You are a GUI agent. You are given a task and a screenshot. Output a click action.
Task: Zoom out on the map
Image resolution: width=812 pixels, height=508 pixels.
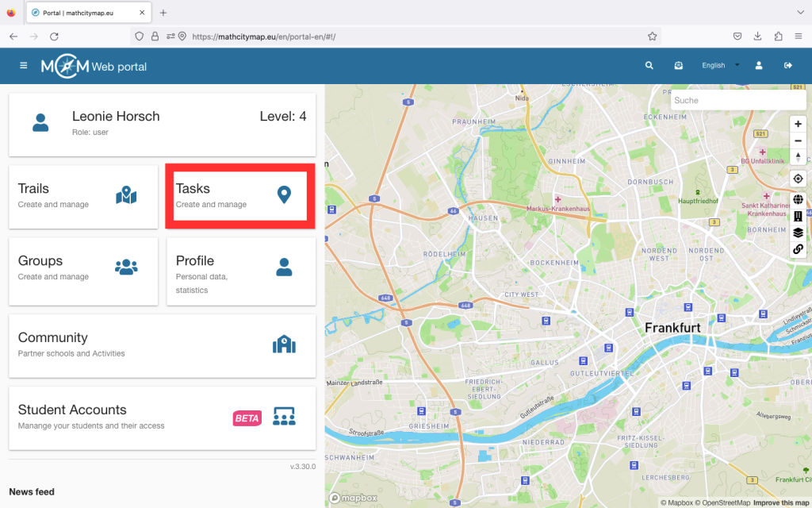(x=798, y=140)
